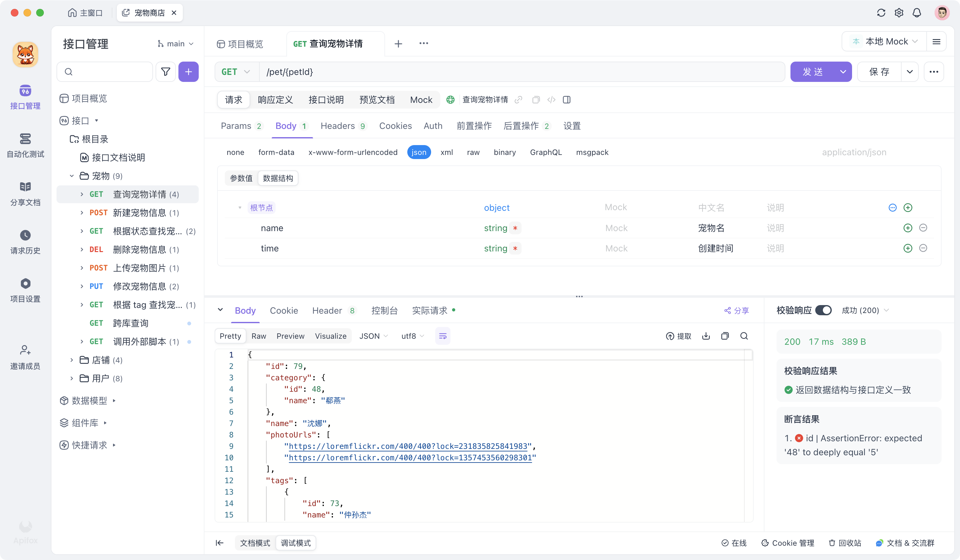
Task: Switch to the Headers tab
Action: 338,126
